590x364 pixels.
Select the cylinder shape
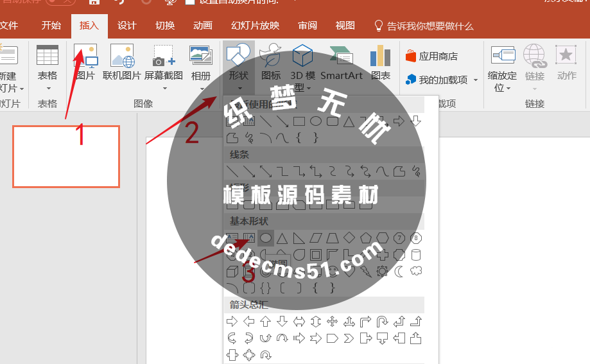click(x=416, y=255)
